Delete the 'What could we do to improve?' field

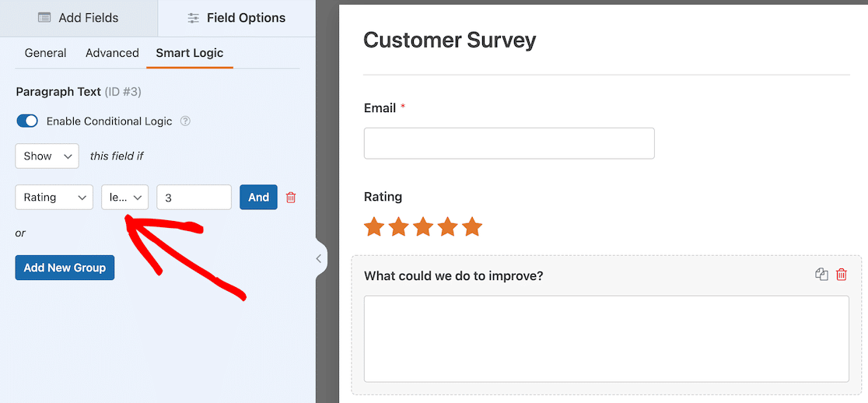click(x=842, y=274)
